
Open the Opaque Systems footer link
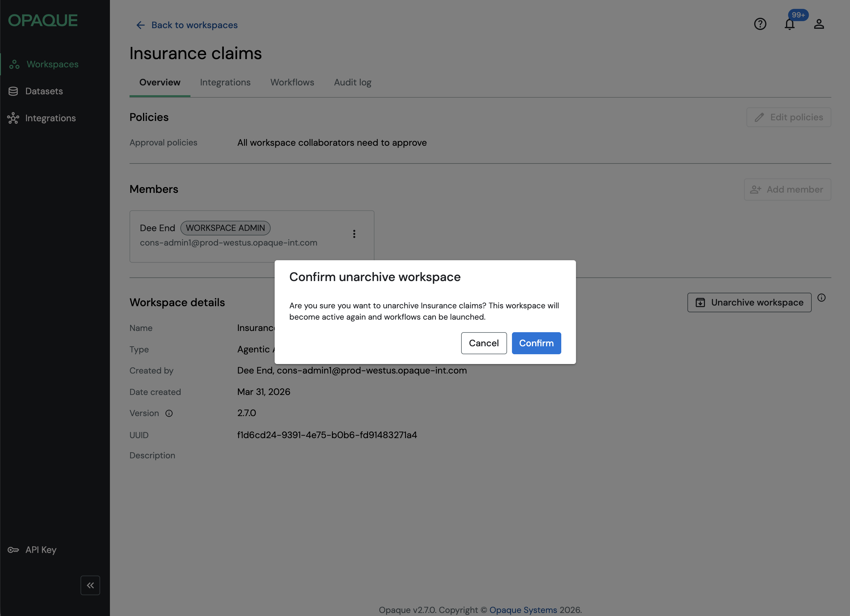pyautogui.click(x=523, y=610)
